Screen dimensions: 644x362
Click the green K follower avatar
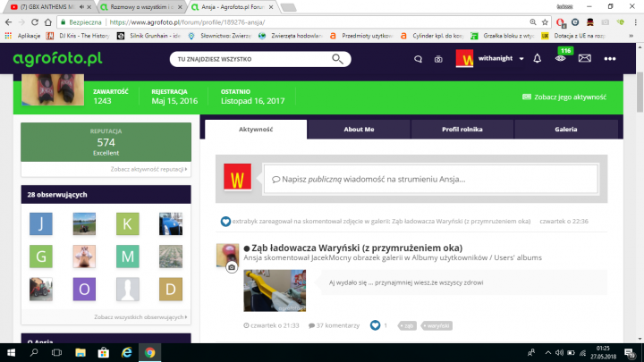[x=128, y=223]
